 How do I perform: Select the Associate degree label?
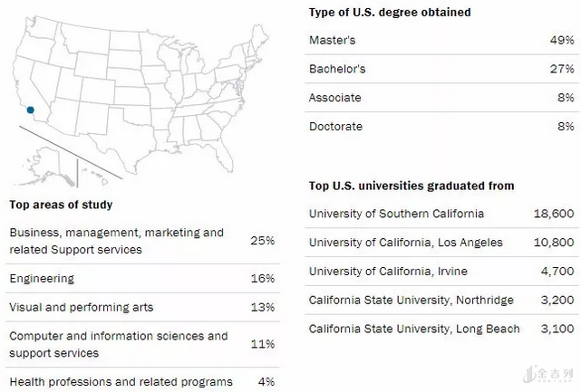coord(335,98)
